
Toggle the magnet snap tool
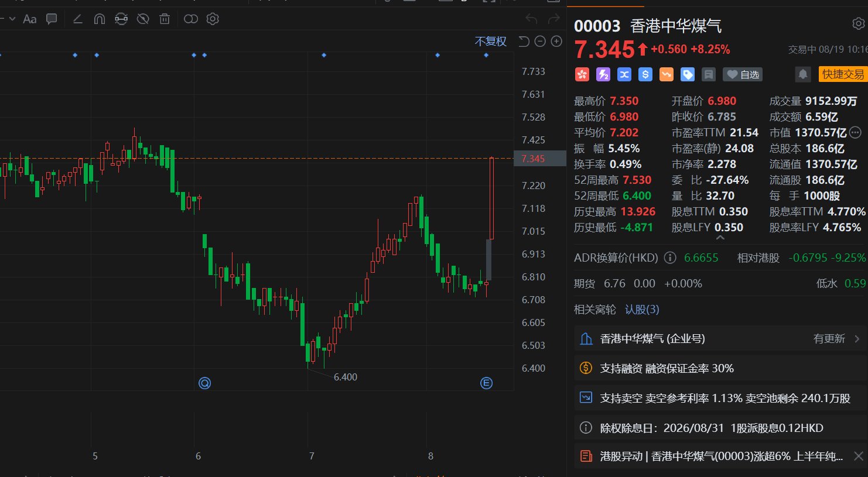coord(100,19)
